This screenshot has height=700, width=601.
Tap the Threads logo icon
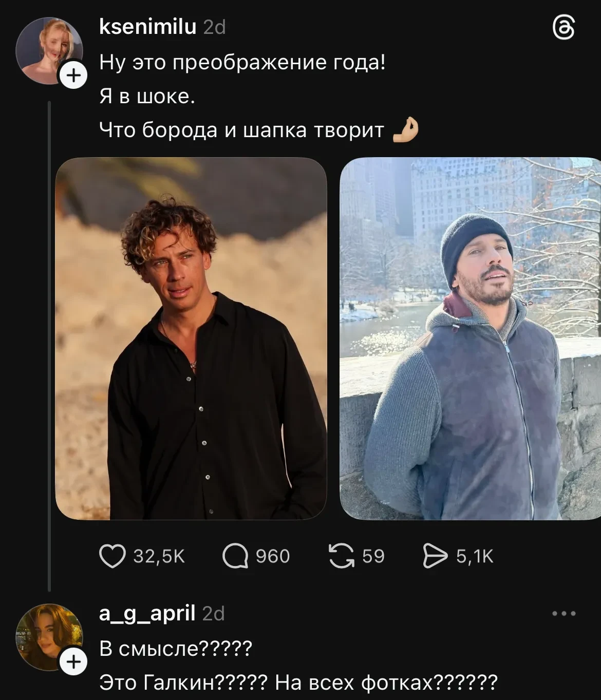(x=564, y=28)
